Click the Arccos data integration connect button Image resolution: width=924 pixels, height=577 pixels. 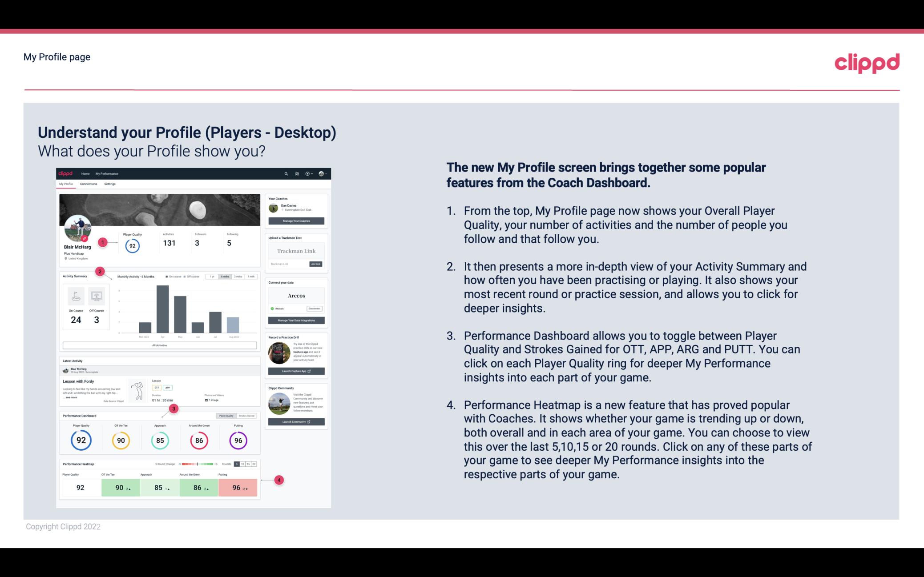(x=314, y=307)
